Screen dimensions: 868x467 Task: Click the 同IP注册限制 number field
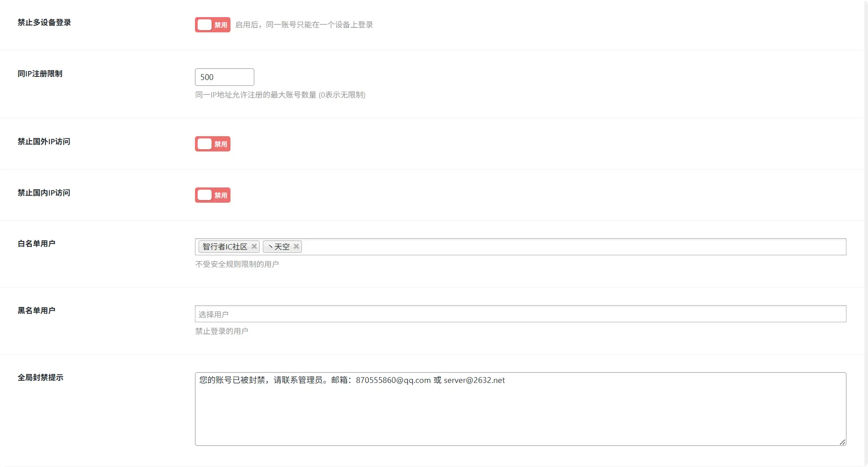225,77
